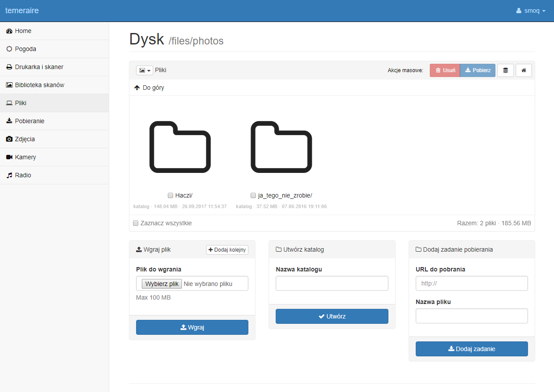The image size is (554, 392).
Task: Open Zdjęcia from the sidebar
Action: pyautogui.click(x=25, y=139)
